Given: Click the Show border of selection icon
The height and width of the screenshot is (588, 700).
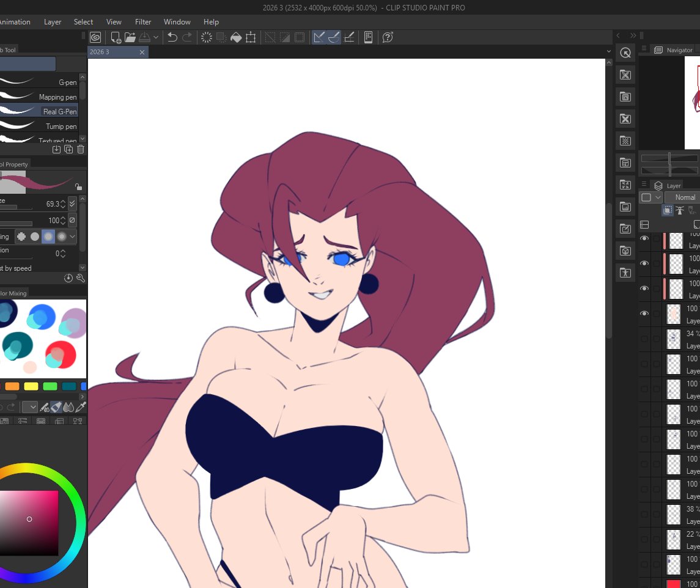Looking at the screenshot, I should 300,37.
